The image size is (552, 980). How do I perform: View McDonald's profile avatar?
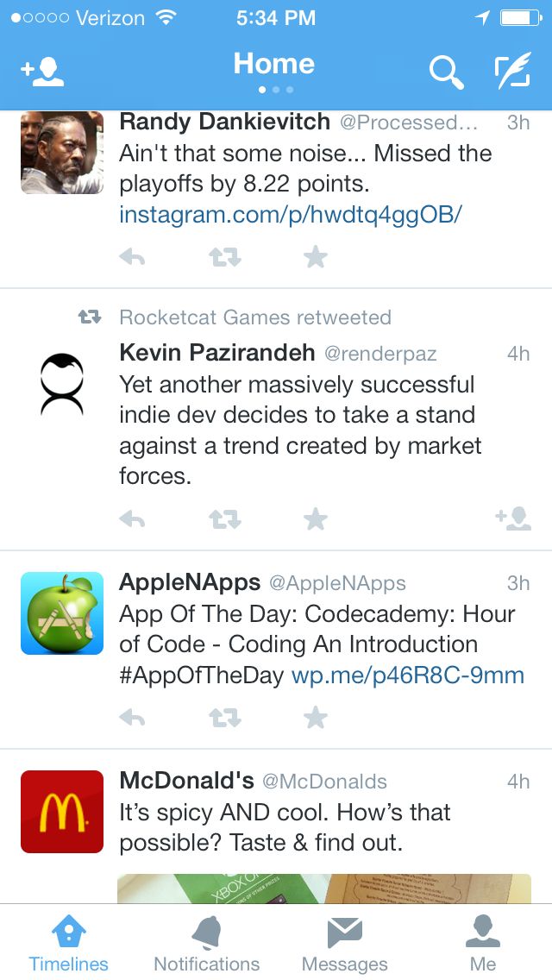(x=62, y=811)
